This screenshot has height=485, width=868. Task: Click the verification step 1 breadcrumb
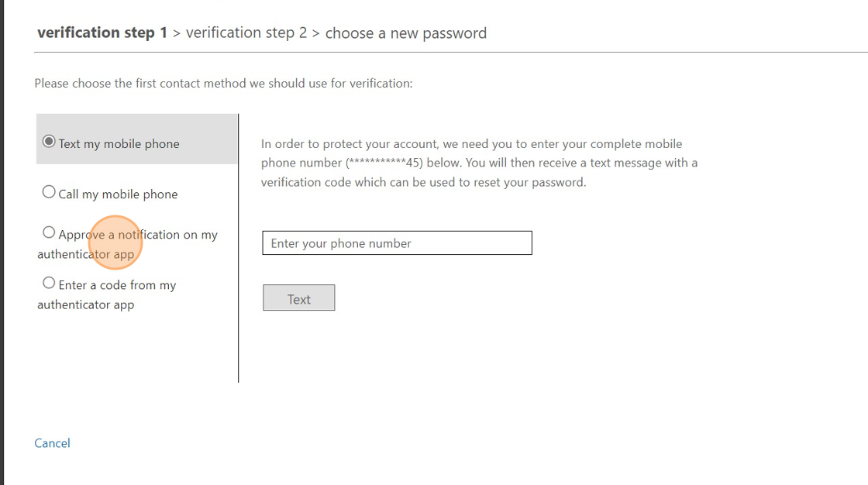[x=102, y=33]
